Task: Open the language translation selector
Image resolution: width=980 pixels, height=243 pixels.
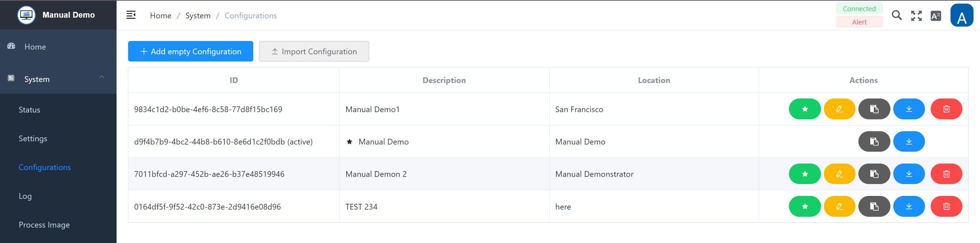Action: [935, 16]
